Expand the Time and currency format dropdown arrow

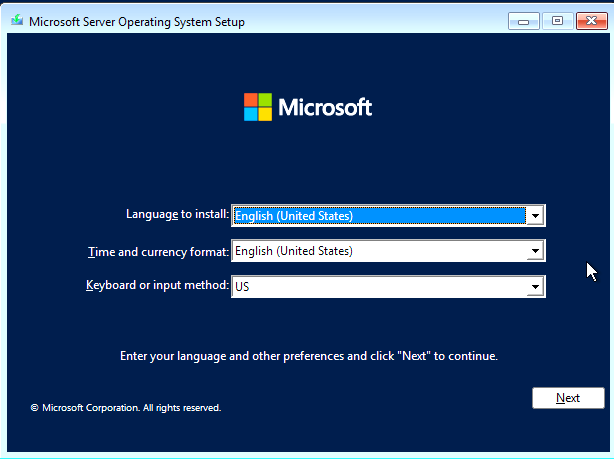point(535,251)
